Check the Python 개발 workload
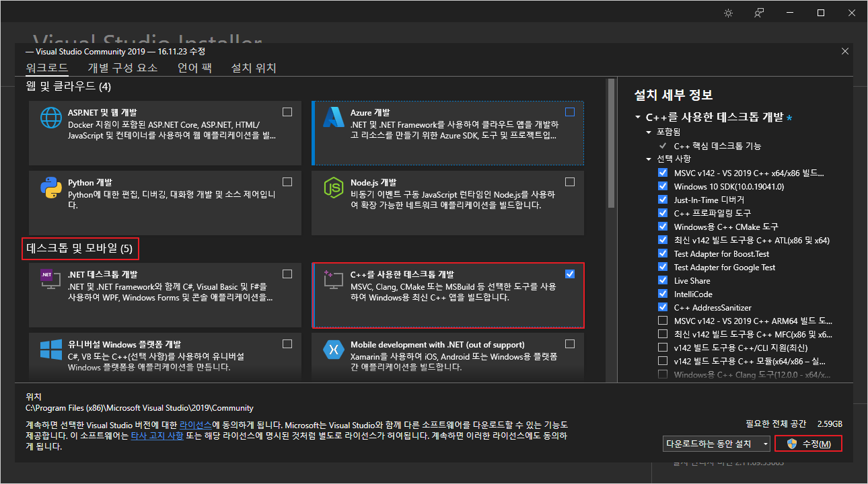This screenshot has width=868, height=484. click(287, 182)
